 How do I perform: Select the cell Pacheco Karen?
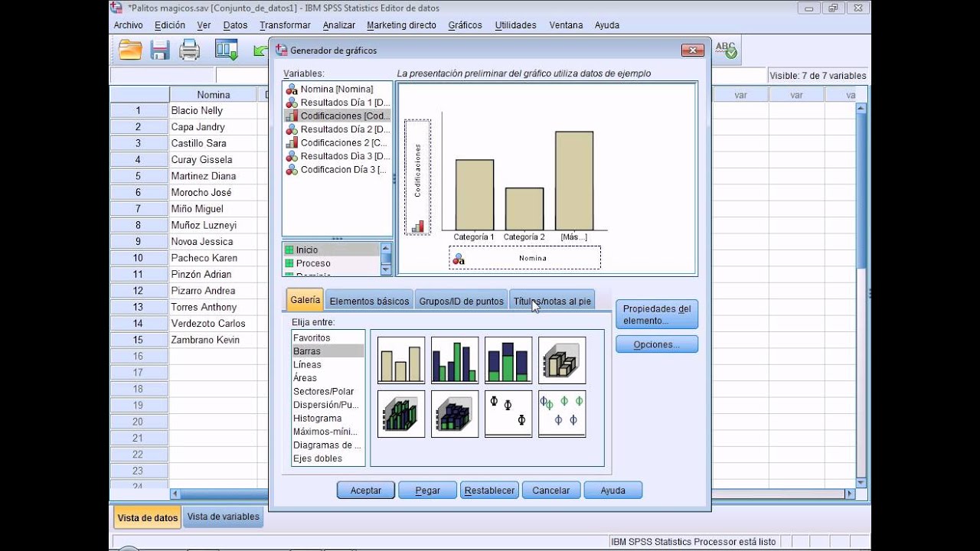[x=214, y=258]
